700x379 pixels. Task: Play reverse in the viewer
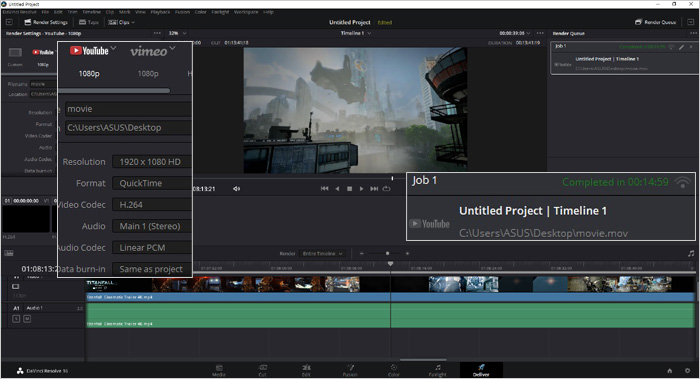click(x=337, y=189)
